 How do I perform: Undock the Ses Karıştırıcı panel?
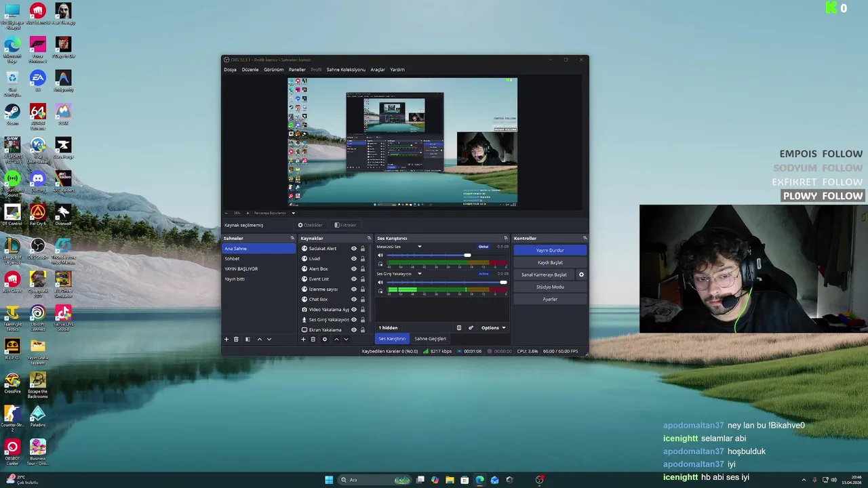(505, 238)
